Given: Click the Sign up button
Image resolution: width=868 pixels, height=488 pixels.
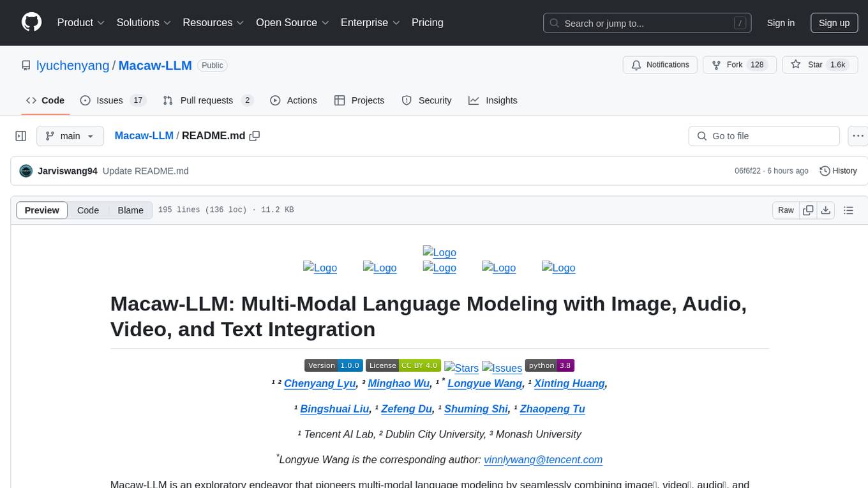Looking at the screenshot, I should (834, 23).
